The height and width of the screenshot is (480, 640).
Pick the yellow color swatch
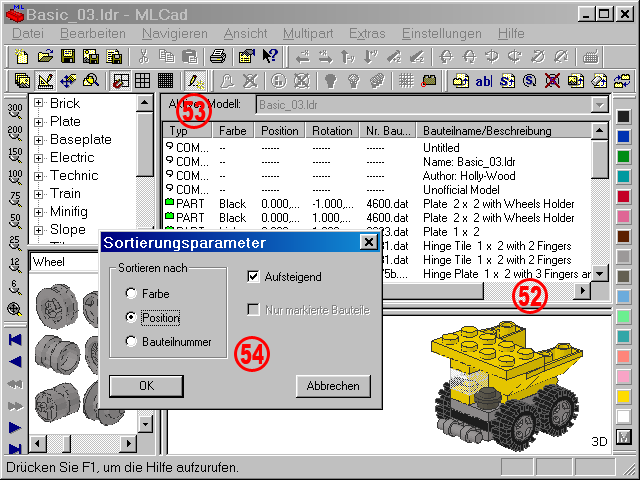click(623, 396)
